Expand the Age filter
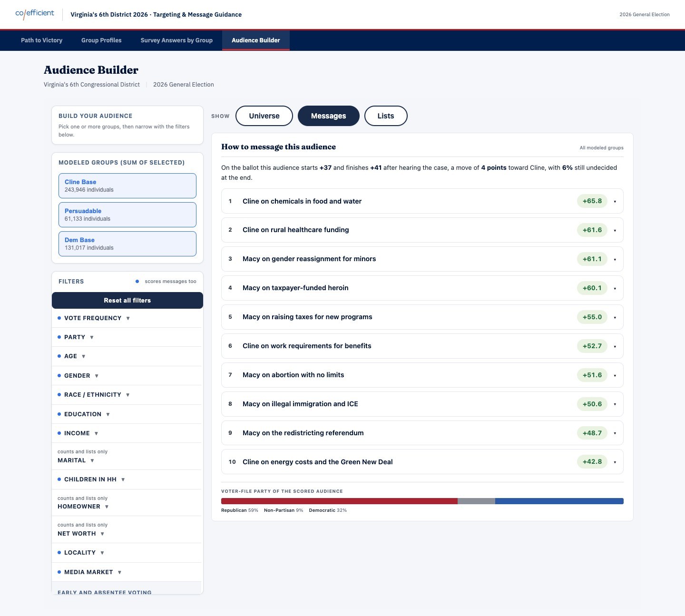The image size is (685, 616). click(x=127, y=356)
